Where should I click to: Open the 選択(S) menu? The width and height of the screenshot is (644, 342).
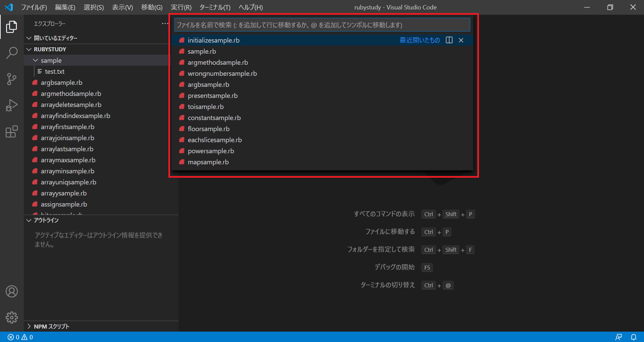(x=94, y=7)
